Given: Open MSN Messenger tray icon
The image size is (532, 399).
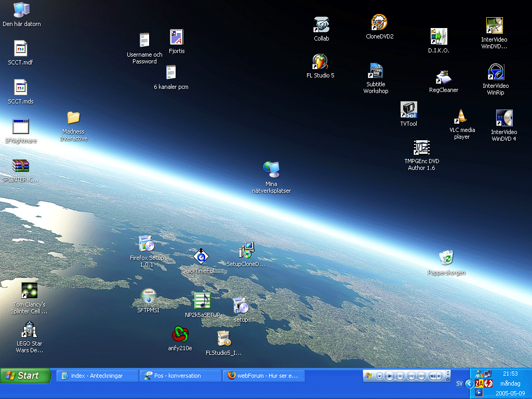Looking at the screenshot, I should pos(480,374).
